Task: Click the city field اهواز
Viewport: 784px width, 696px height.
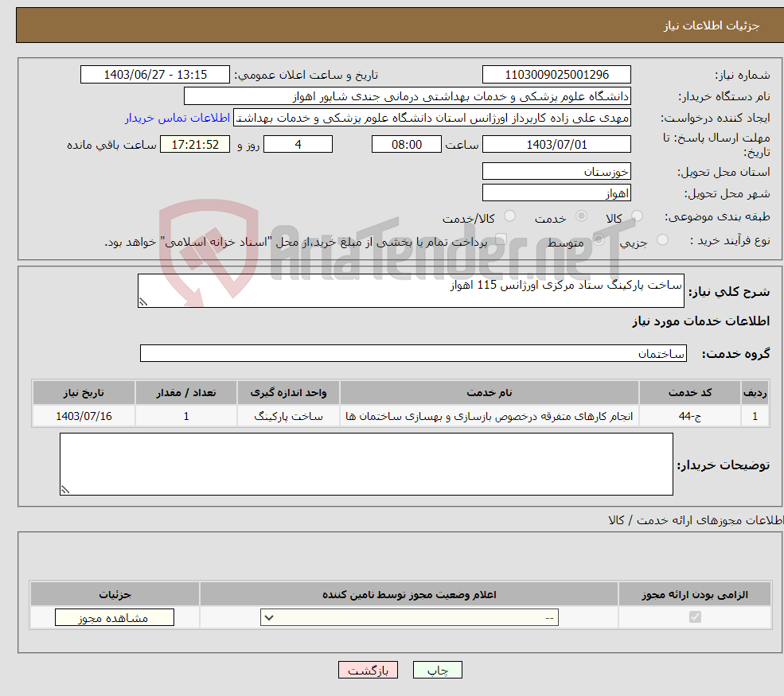Action: coord(556,192)
